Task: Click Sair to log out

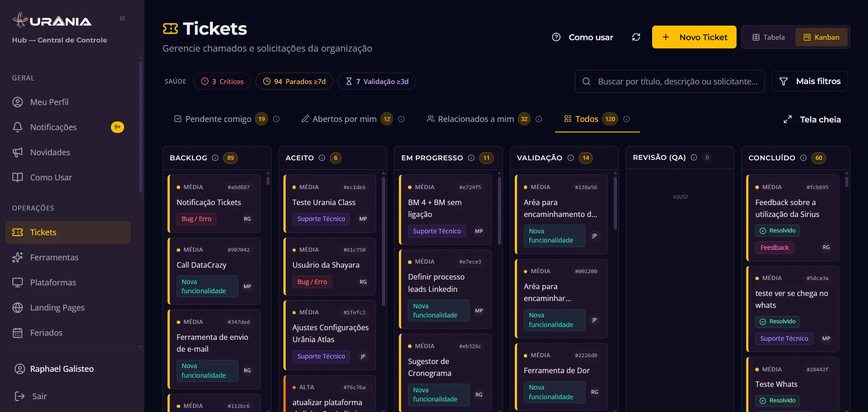Action: click(31, 396)
